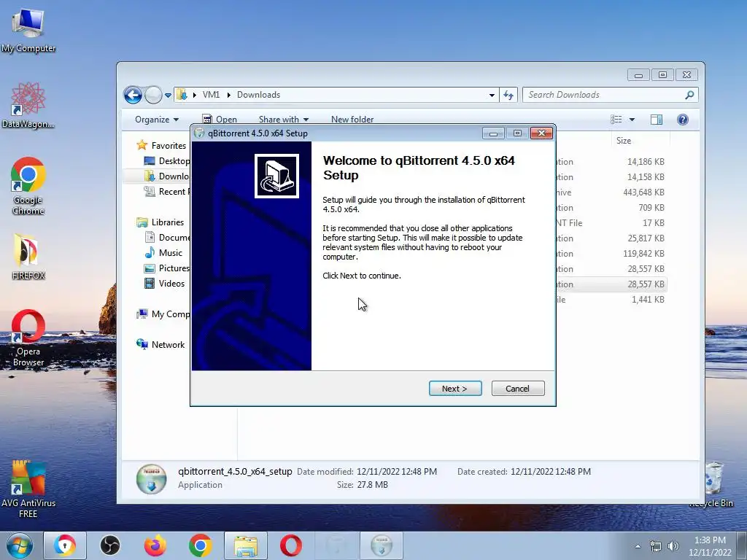Change view using the view icon
The height and width of the screenshot is (560, 747).
616,120
